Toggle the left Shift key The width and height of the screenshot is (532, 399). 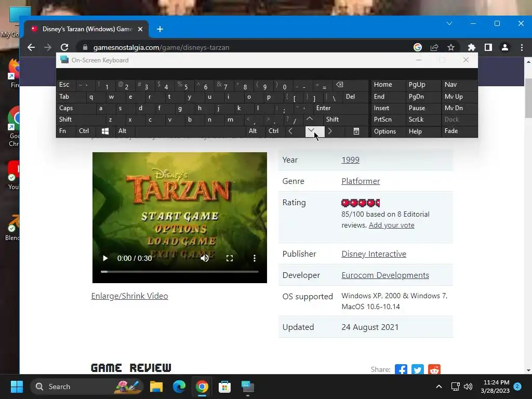click(x=81, y=119)
